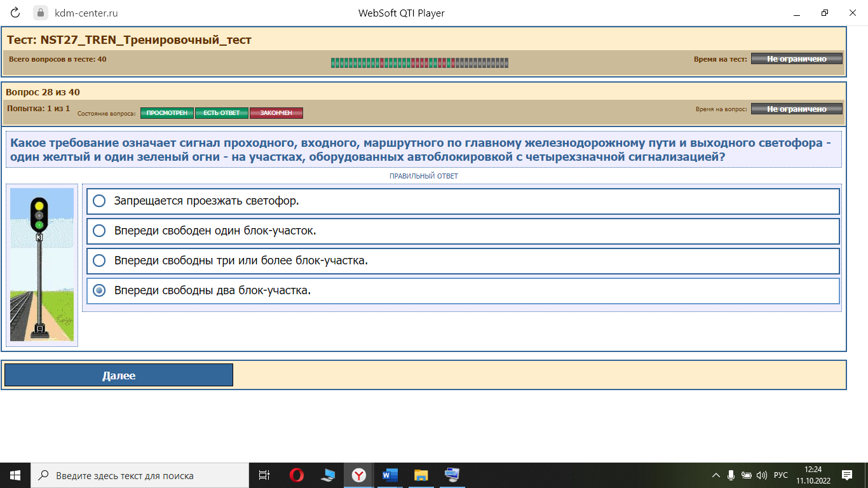Open Microsoft Word from the taskbar
Screen dimensions: 868x488
coord(390,475)
